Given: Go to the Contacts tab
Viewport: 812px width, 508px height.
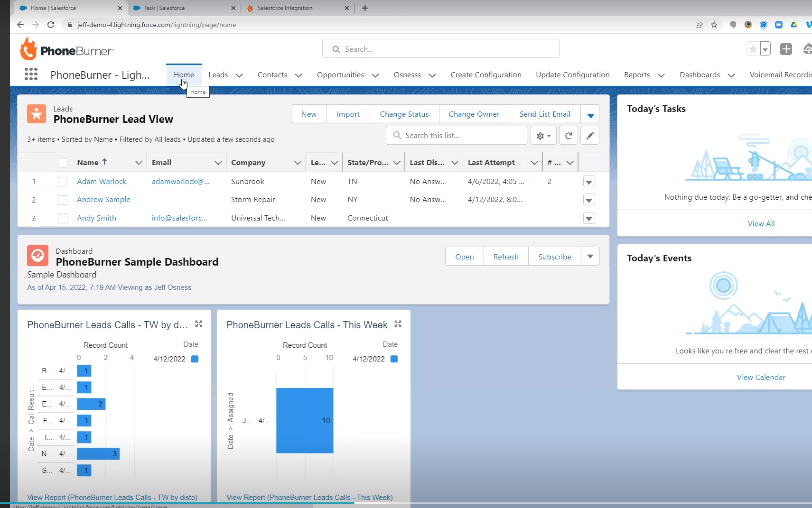Looking at the screenshot, I should [x=272, y=75].
